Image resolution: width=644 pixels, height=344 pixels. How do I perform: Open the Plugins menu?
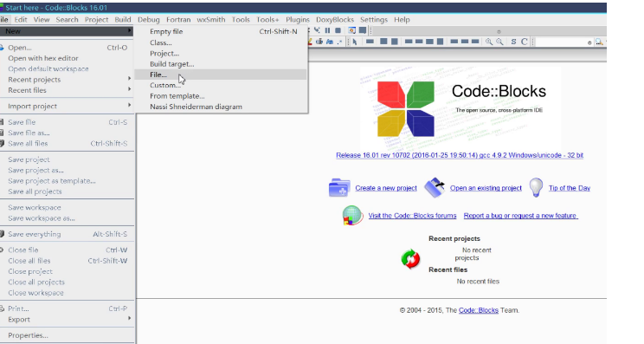click(x=298, y=19)
